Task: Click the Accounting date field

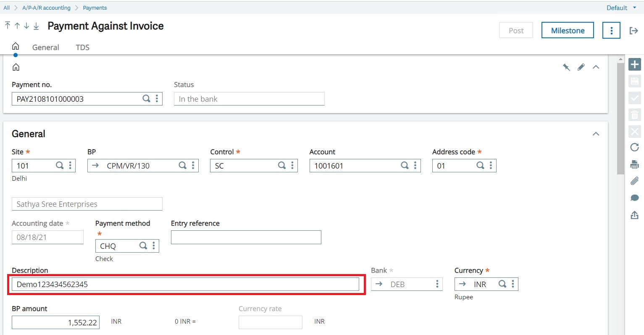Action: pos(47,237)
